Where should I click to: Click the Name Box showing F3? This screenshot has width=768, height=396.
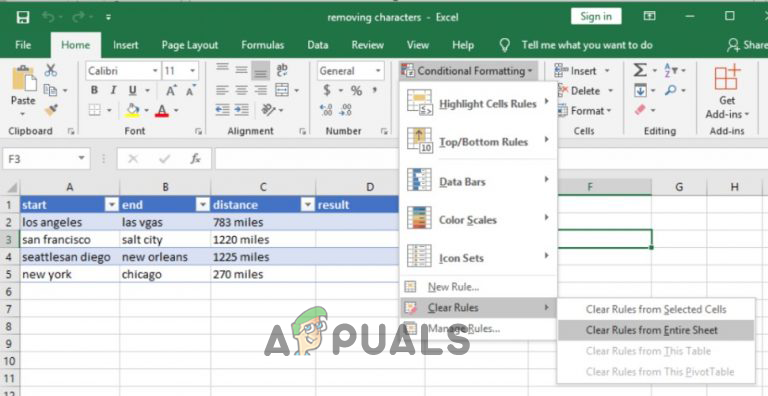[x=46, y=159]
